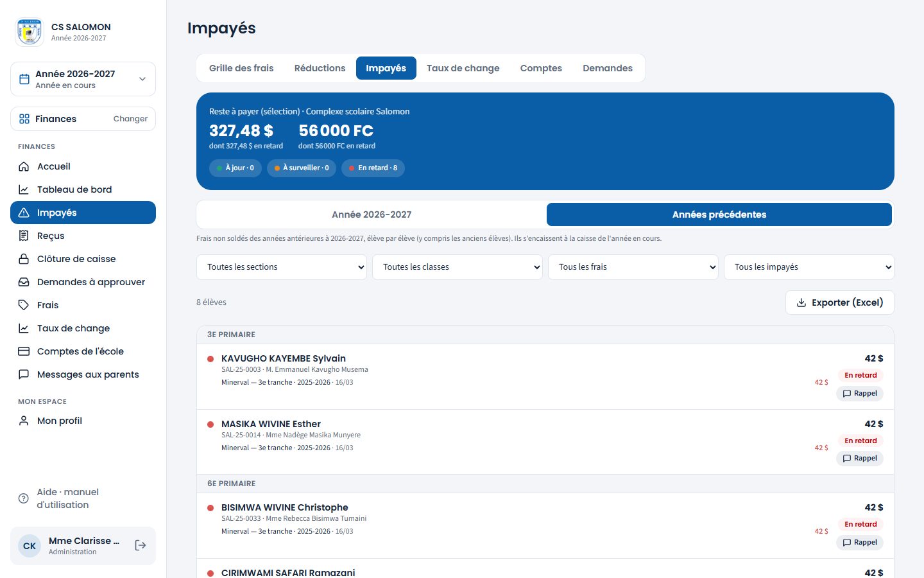Click the Accueil home icon
This screenshot has height=578, width=924.
point(24,166)
